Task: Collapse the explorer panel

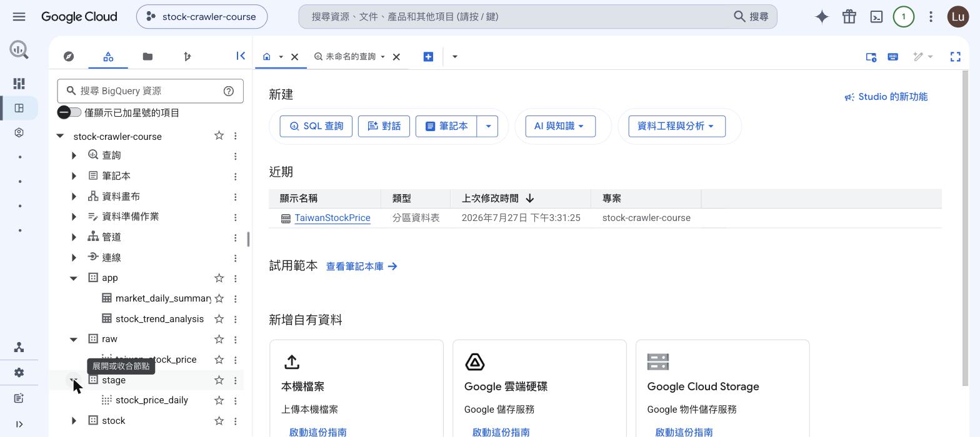Action: pos(241,56)
